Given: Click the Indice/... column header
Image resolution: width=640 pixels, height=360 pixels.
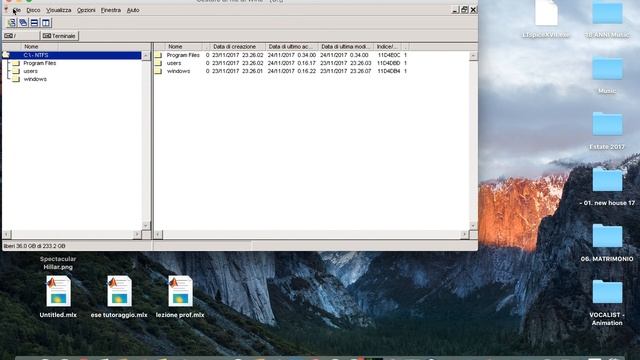Looking at the screenshot, I should pyautogui.click(x=387, y=47).
